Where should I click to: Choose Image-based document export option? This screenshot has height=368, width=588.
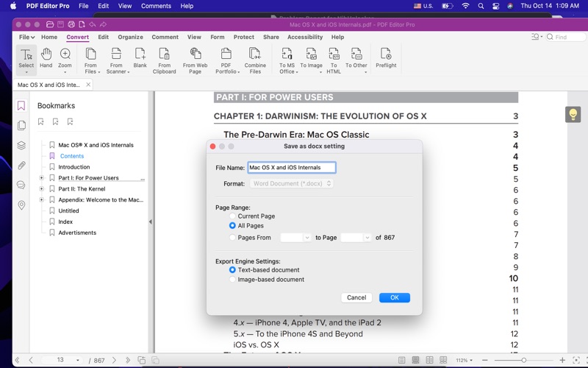pos(232,280)
